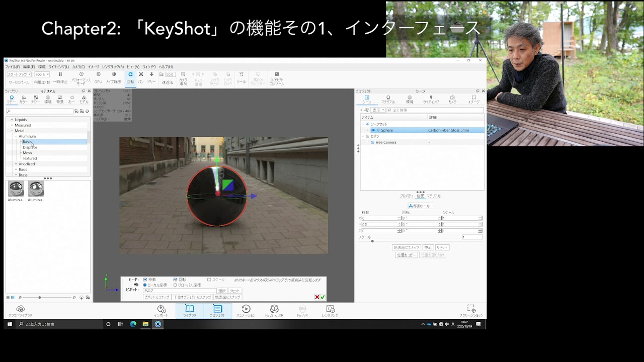The width and height of the screenshot is (644, 362).
Task: Click the 中心 button
Action: (x=428, y=248)
